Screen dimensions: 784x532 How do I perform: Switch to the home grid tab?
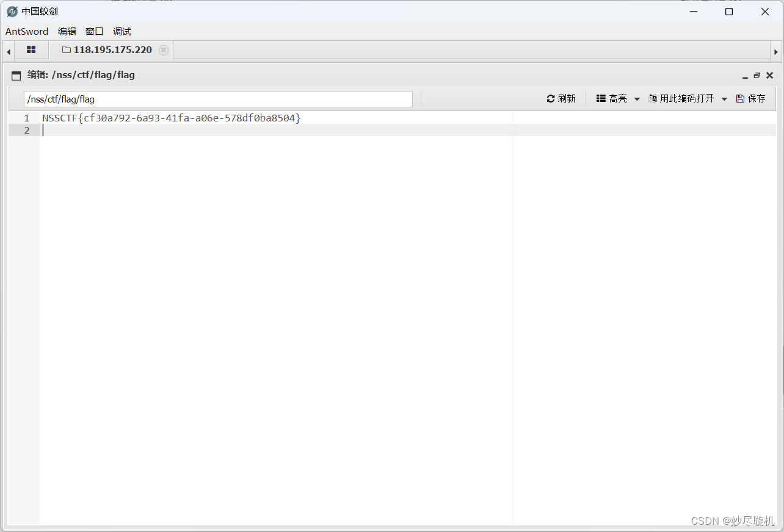coord(31,50)
